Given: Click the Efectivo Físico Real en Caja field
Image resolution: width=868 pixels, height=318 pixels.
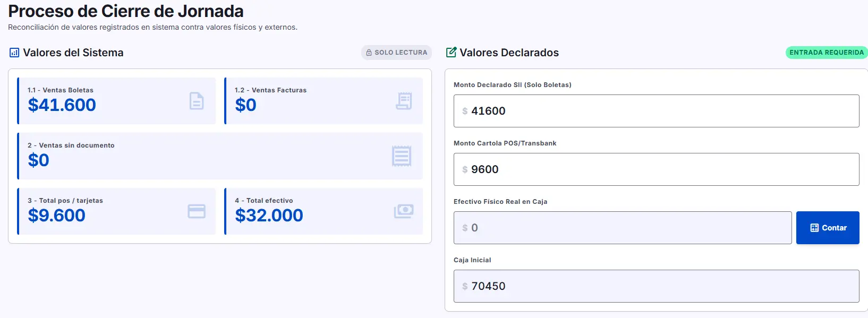Looking at the screenshot, I should click(623, 228).
